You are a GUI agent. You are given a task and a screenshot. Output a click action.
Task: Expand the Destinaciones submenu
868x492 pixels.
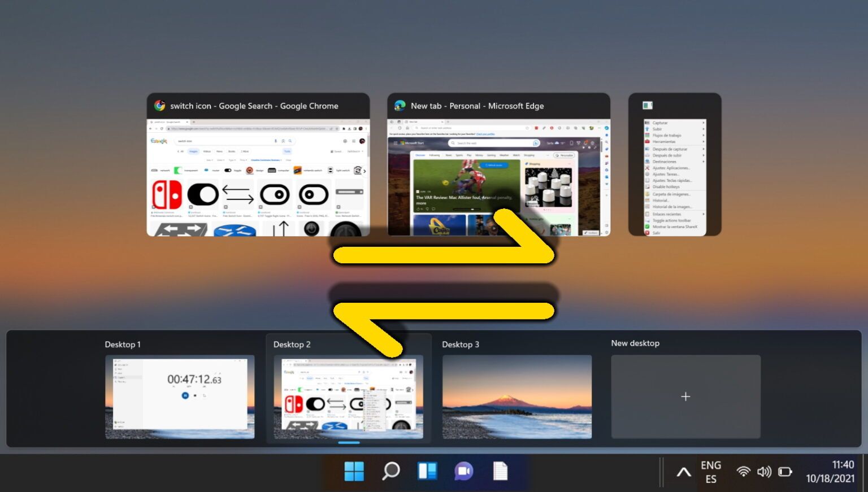pyautogui.click(x=704, y=162)
